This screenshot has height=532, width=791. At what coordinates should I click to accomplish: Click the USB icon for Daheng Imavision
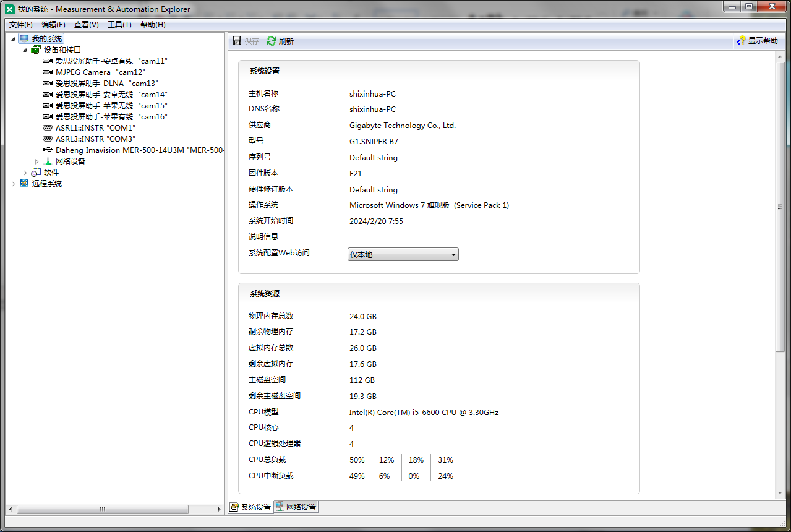pyautogui.click(x=48, y=150)
